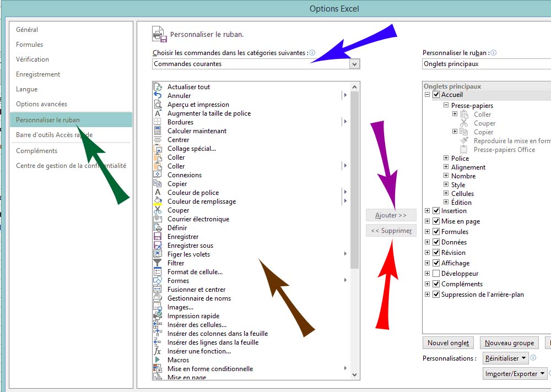Click the Macros play icon
This screenshot has width=551, height=392.
click(158, 360)
